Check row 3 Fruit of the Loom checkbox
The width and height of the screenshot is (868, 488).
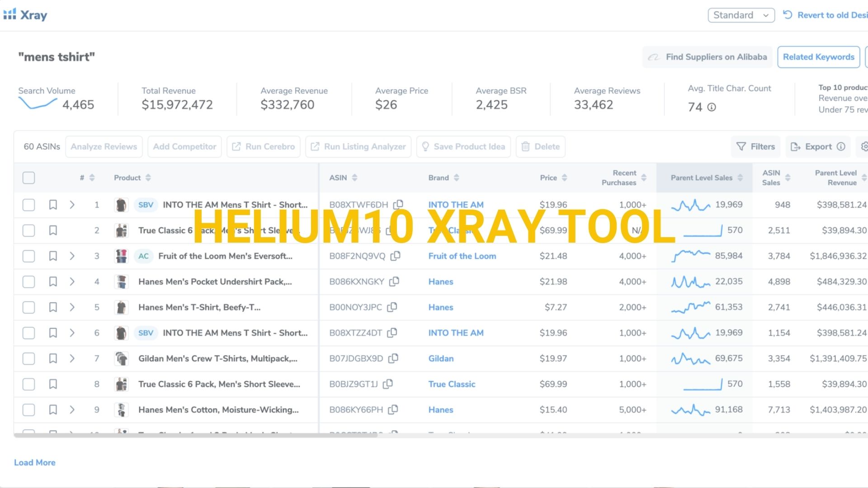28,256
